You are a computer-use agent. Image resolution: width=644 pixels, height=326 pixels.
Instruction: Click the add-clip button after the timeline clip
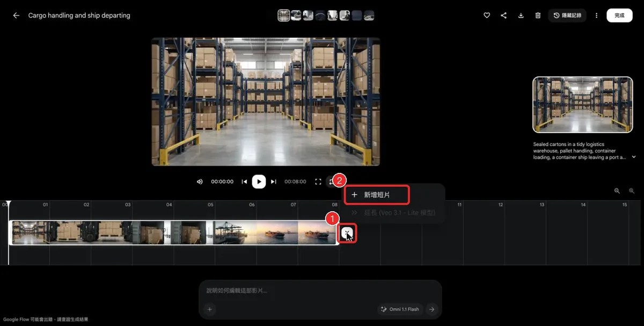(x=347, y=233)
